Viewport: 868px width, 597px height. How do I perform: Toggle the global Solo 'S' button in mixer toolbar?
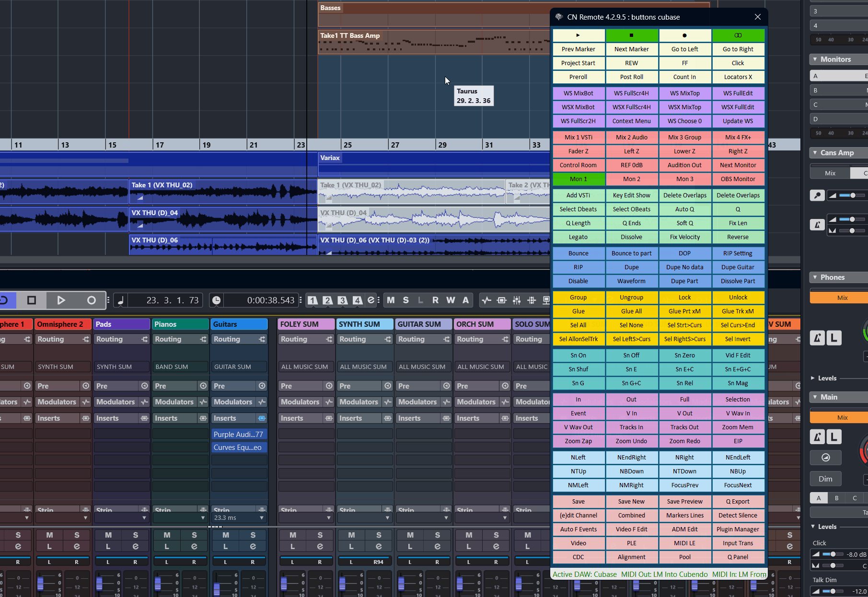click(406, 300)
